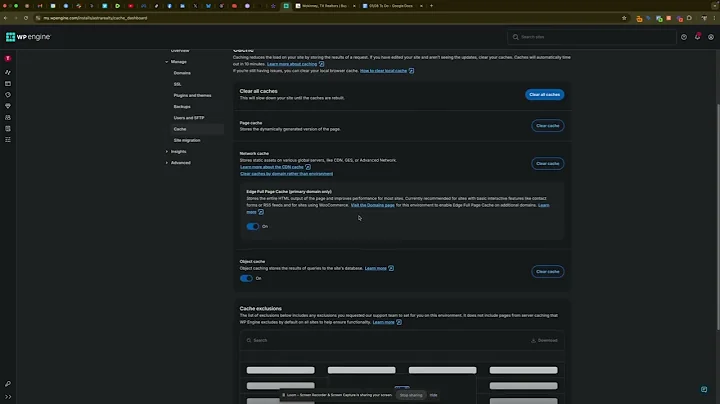Click the diamond icon in left rail

8,106
